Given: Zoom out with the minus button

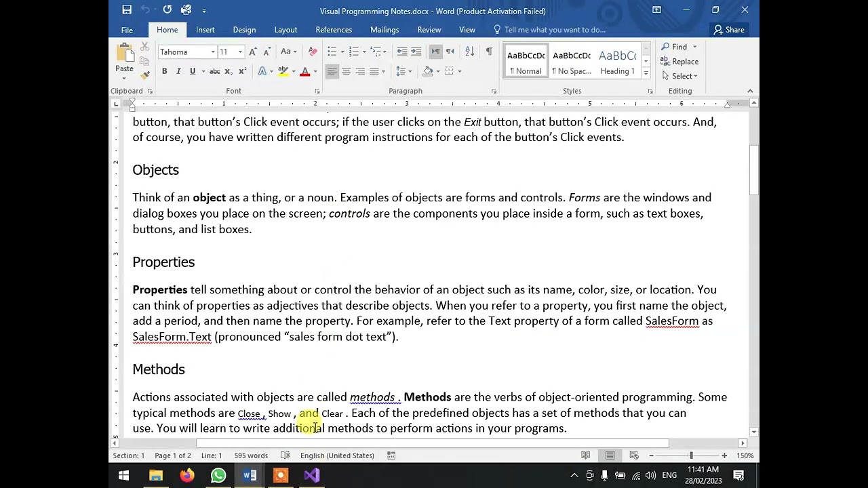Looking at the screenshot, I should pos(651,455).
